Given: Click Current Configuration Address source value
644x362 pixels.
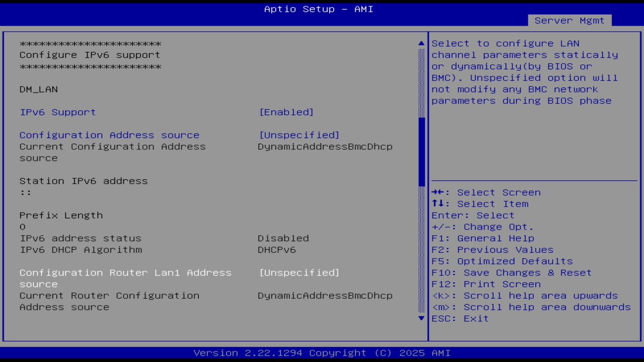Looking at the screenshot, I should point(325,146).
